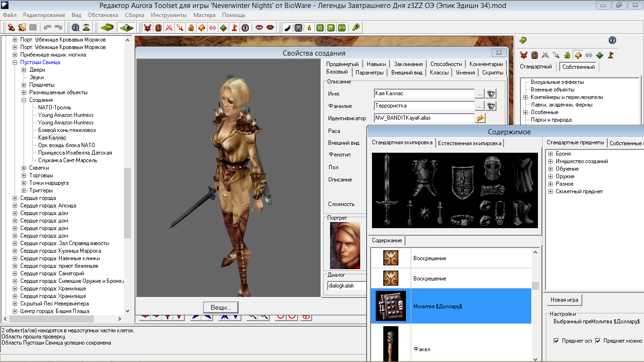Image resolution: width=644 pixels, height=362 pixels.
Task: Open the Файл menu
Action: [x=9, y=15]
